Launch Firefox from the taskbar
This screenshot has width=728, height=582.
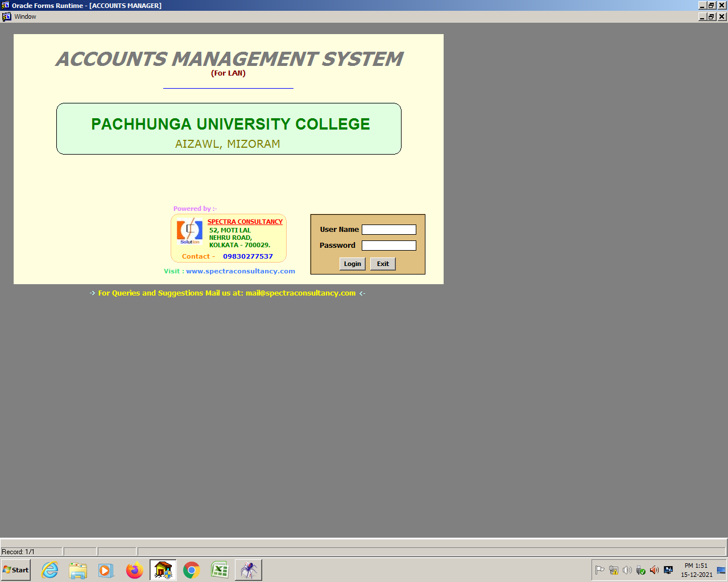pos(135,570)
